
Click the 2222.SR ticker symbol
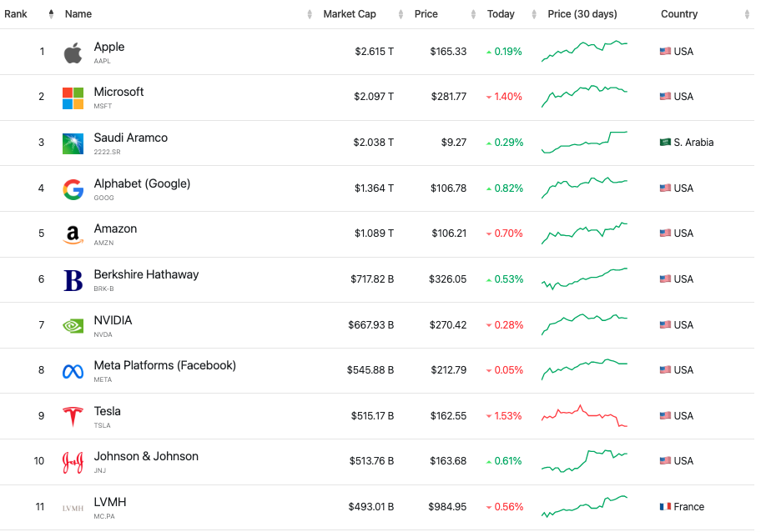108,152
